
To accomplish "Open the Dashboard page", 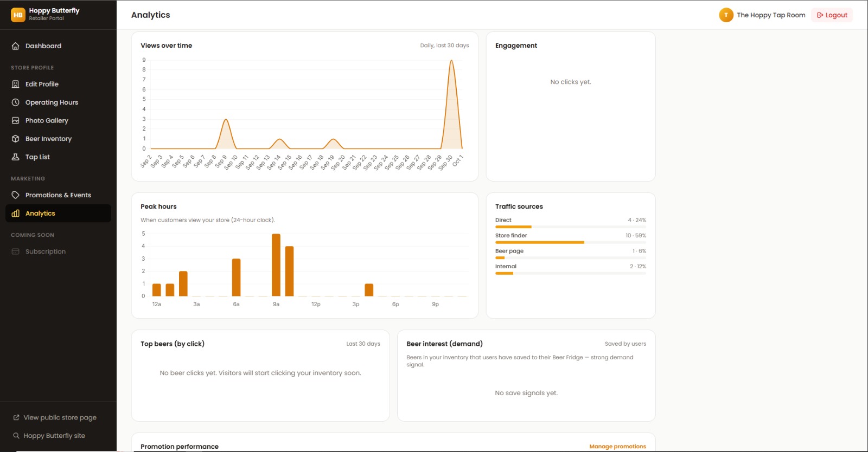I will tap(58, 46).
